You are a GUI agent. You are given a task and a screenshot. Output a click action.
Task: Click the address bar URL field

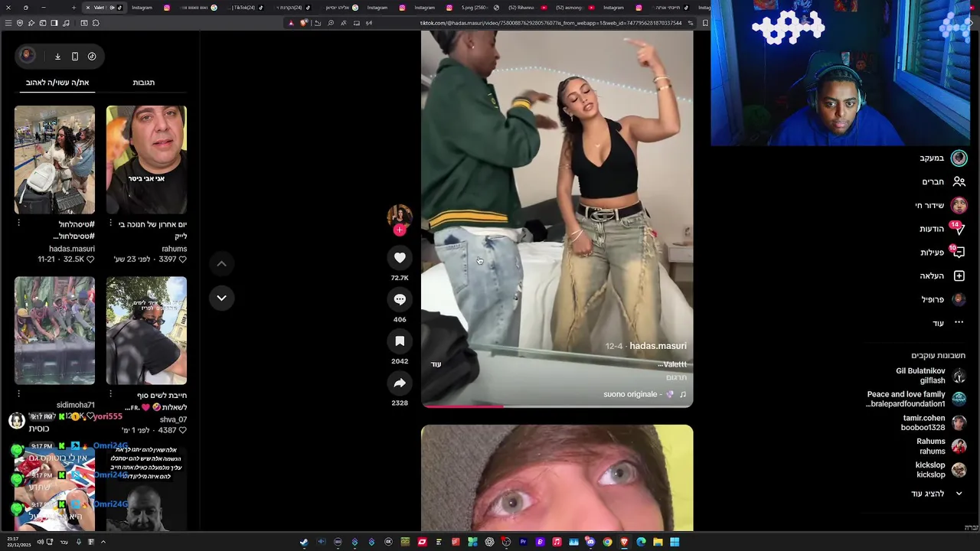(x=550, y=23)
